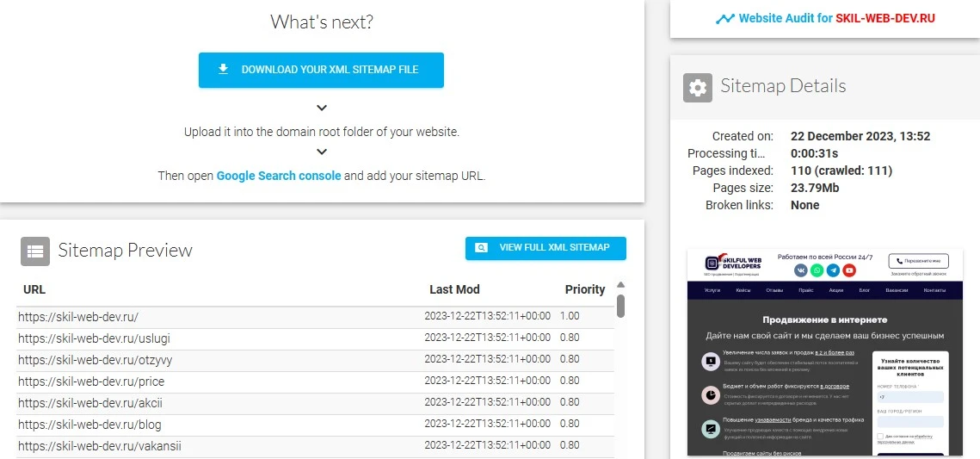Click the Priority column header
Screen dimensions: 980x459
pos(585,289)
